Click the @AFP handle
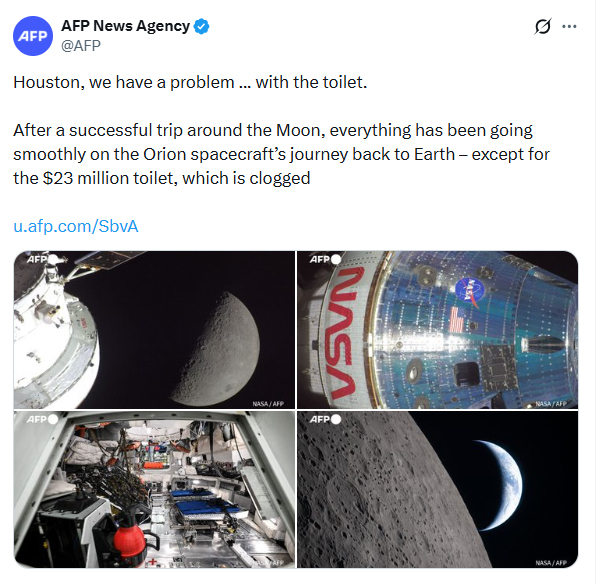The image size is (607, 584). (x=83, y=45)
